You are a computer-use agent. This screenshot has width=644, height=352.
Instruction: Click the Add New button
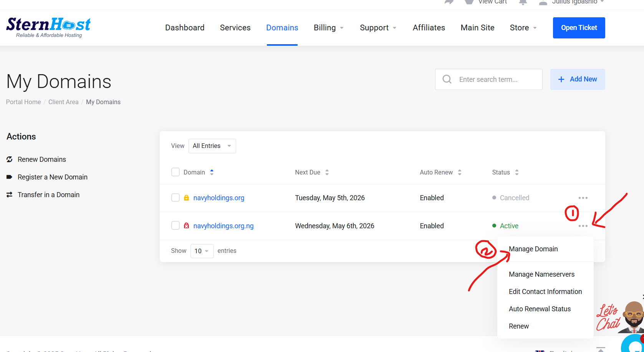point(578,79)
